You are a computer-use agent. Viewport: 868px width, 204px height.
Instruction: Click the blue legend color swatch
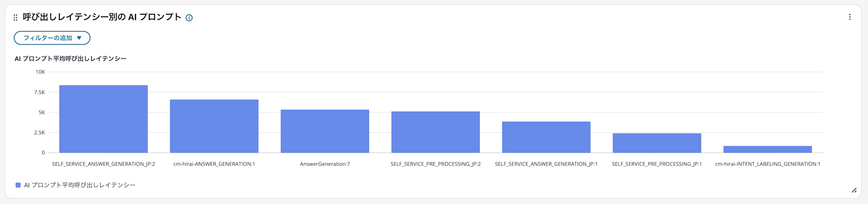coord(18,185)
